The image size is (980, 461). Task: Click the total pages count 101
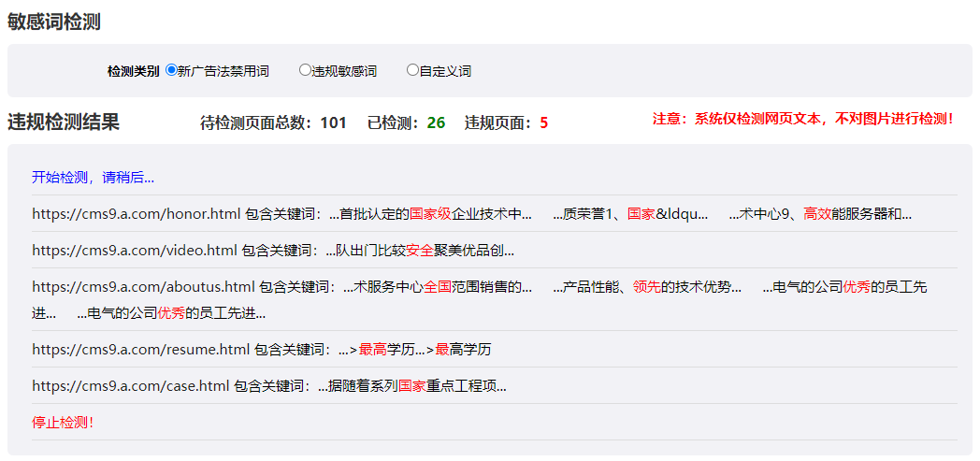pyautogui.click(x=333, y=122)
